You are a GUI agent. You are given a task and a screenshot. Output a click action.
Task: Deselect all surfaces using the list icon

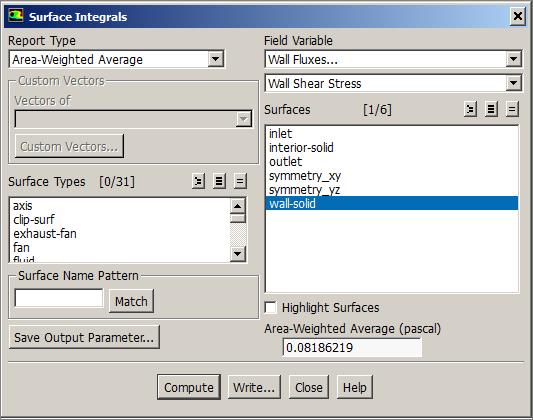point(512,109)
